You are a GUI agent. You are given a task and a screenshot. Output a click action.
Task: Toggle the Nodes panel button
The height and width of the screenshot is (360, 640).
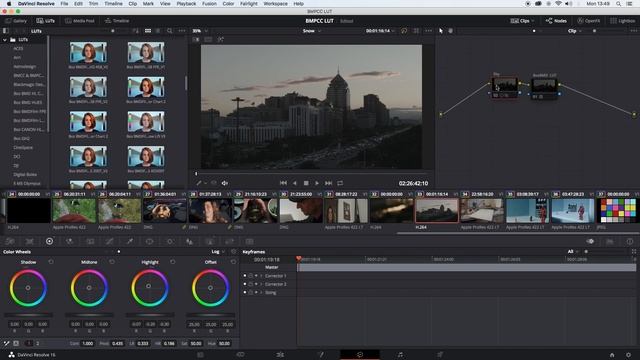click(x=556, y=21)
